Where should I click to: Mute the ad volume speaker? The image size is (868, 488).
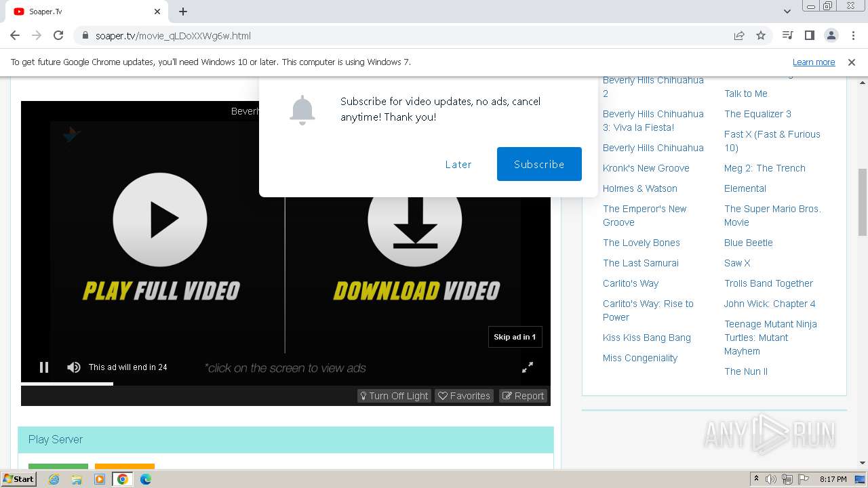click(74, 367)
